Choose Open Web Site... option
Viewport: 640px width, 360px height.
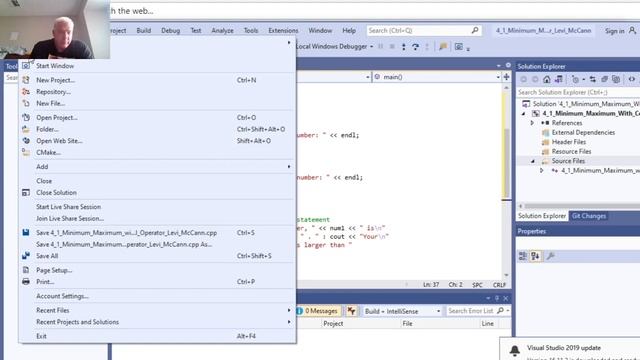59,141
